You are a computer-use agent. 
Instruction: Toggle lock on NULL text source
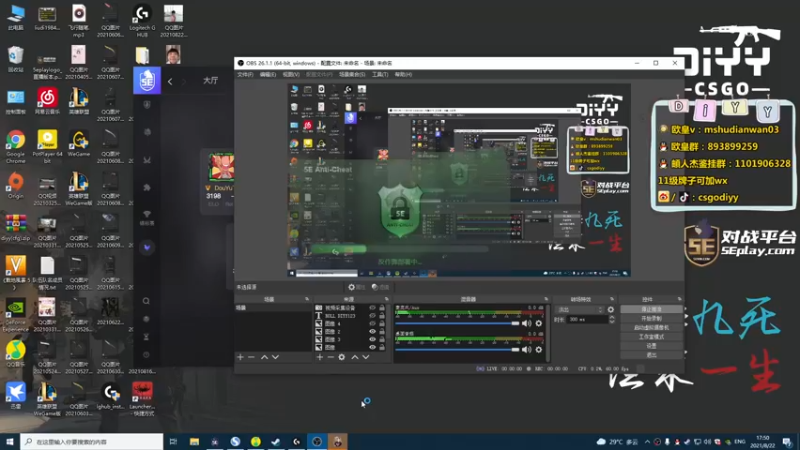382,316
